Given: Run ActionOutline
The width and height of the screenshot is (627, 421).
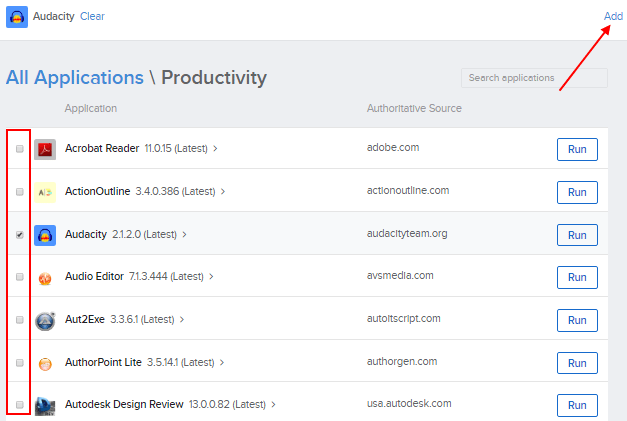Looking at the screenshot, I should tap(577, 192).
